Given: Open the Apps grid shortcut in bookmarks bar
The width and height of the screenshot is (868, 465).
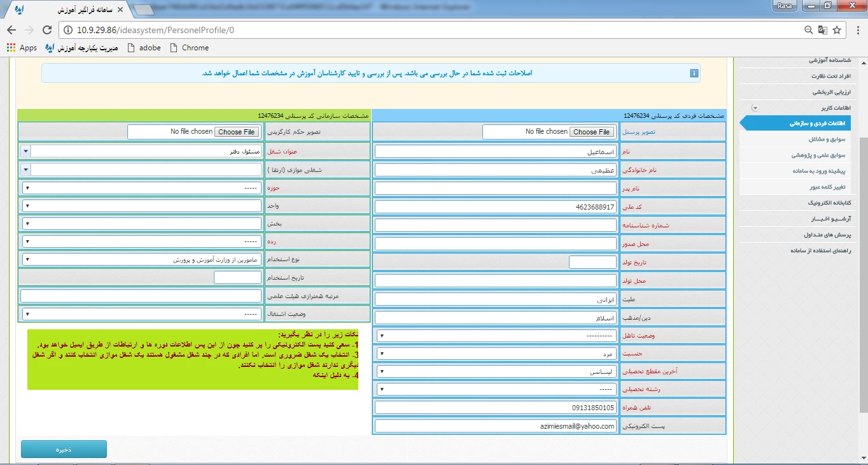Looking at the screenshot, I should coord(22,48).
